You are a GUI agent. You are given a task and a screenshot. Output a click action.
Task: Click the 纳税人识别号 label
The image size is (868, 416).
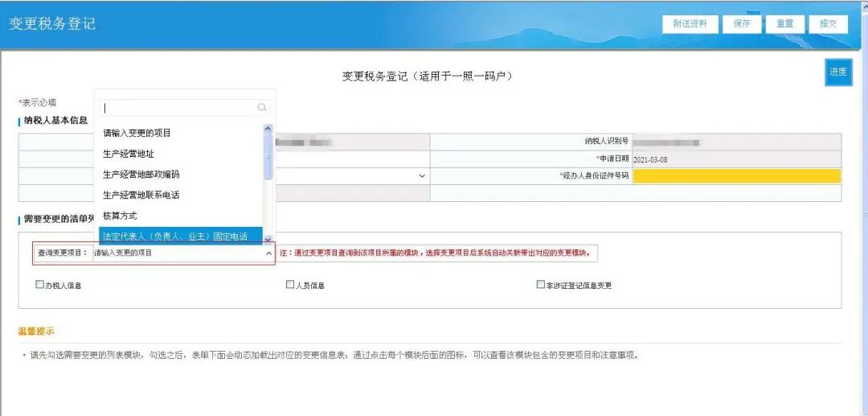coord(607,142)
